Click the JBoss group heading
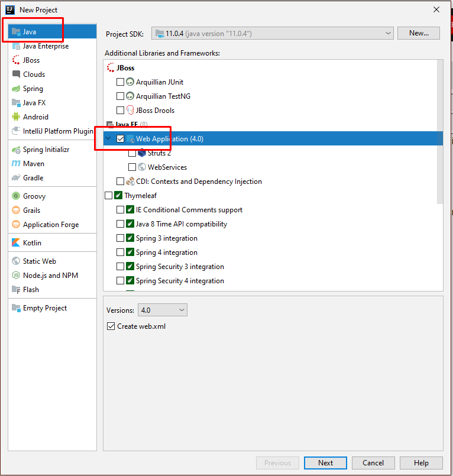This screenshot has width=453, height=476. [x=125, y=67]
